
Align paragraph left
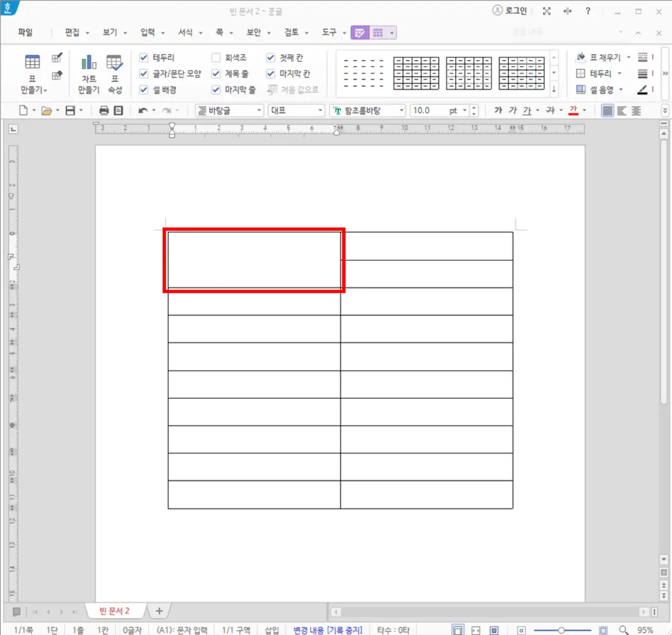[622, 110]
